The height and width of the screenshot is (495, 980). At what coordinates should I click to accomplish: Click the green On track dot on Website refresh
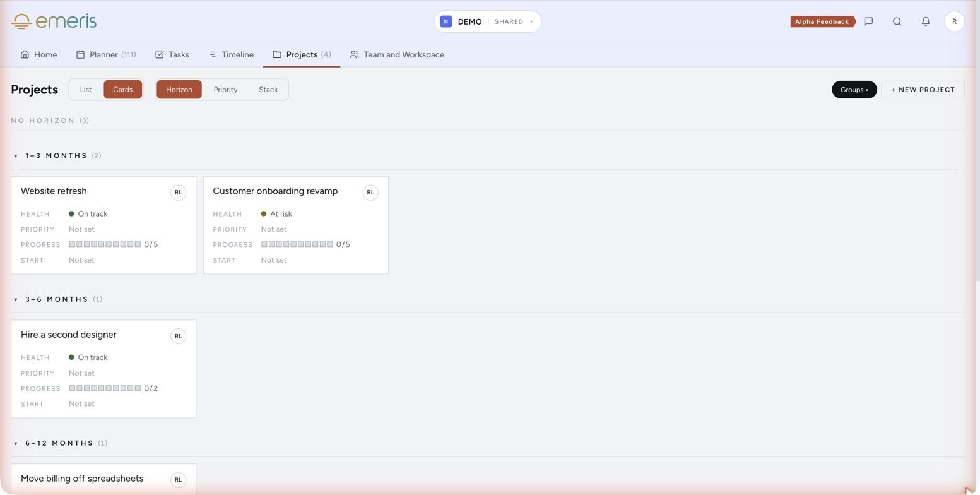point(71,213)
